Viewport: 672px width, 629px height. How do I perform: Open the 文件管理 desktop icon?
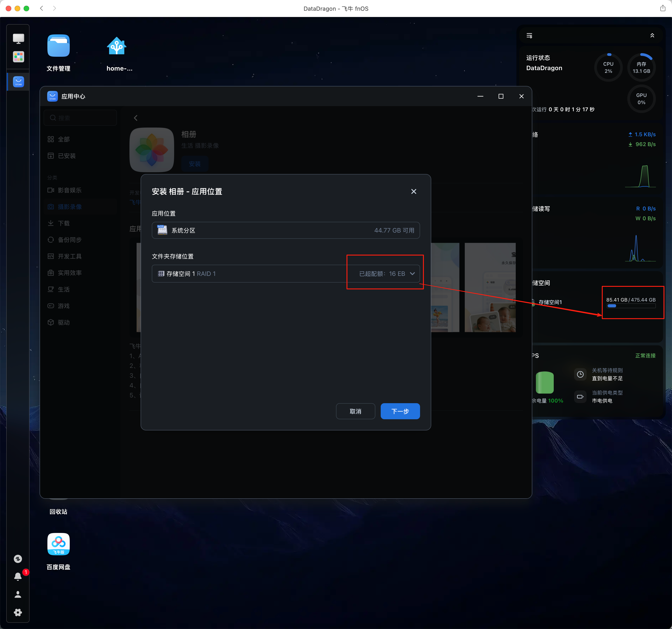pyautogui.click(x=59, y=46)
